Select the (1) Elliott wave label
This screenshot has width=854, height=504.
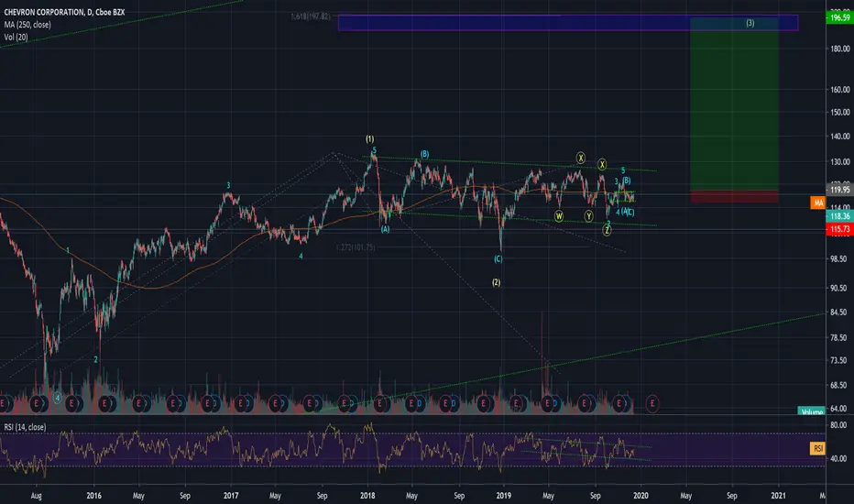[370, 139]
